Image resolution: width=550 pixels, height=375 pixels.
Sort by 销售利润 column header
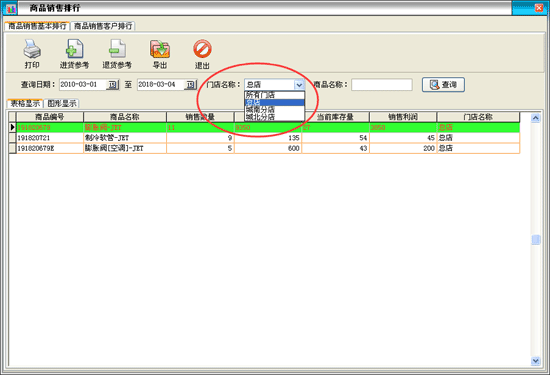click(403, 117)
